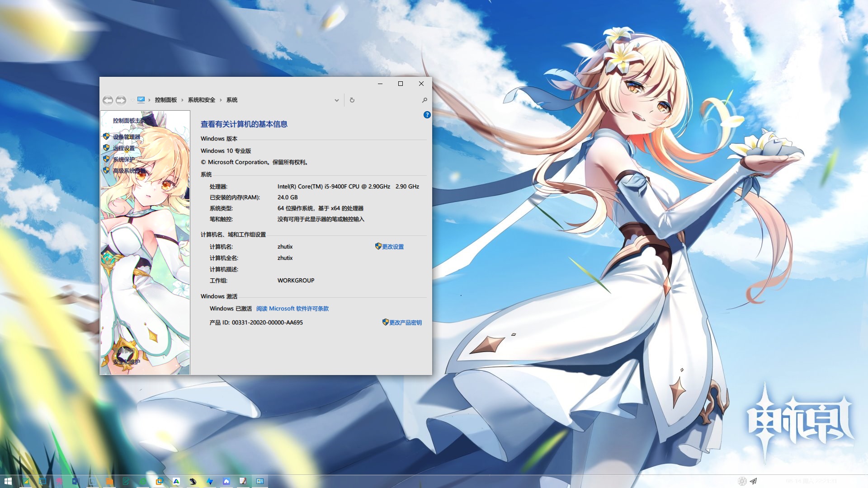This screenshot has width=868, height=488.
Task: Expand the chevron after 系统和安全 in the breadcrumb
Action: [x=221, y=100]
